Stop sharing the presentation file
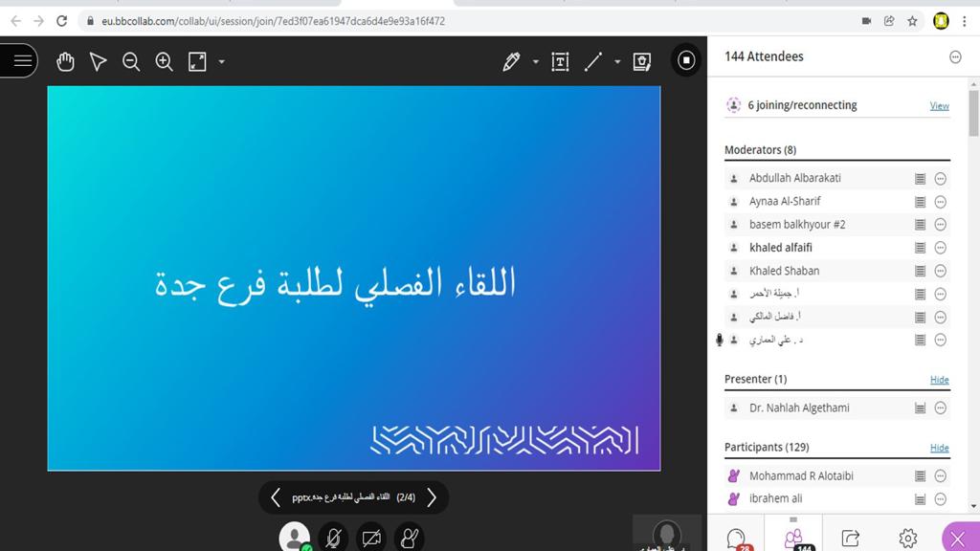This screenshot has height=551, width=980. click(x=686, y=61)
